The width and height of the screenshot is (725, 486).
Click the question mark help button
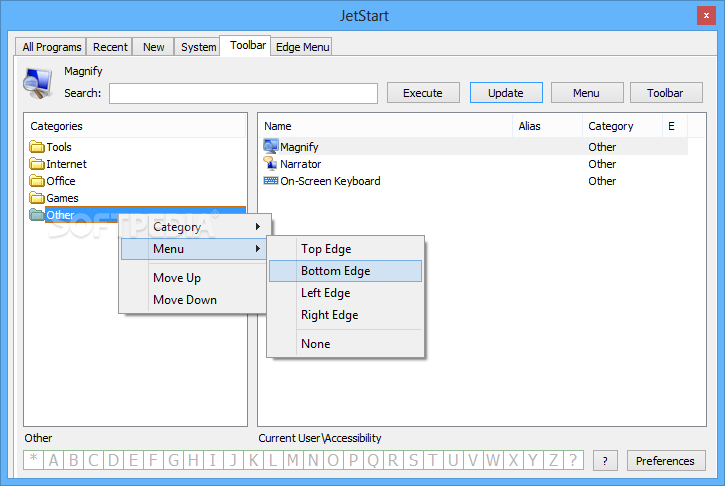(x=605, y=461)
